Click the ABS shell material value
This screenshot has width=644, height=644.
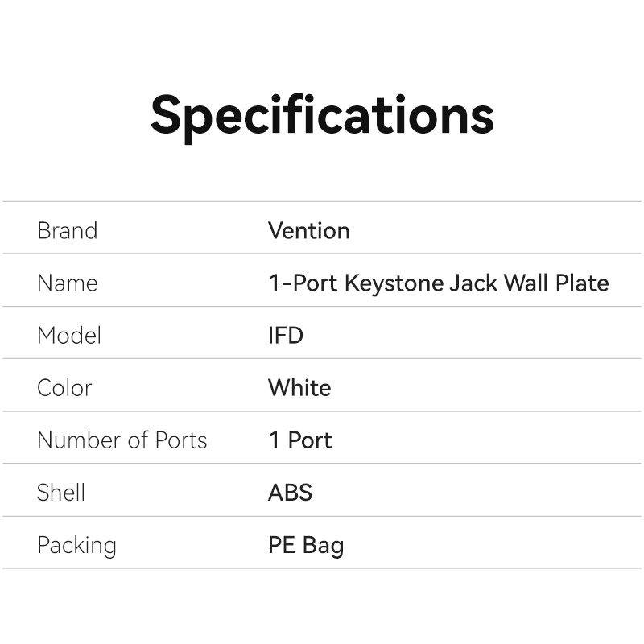click(290, 493)
